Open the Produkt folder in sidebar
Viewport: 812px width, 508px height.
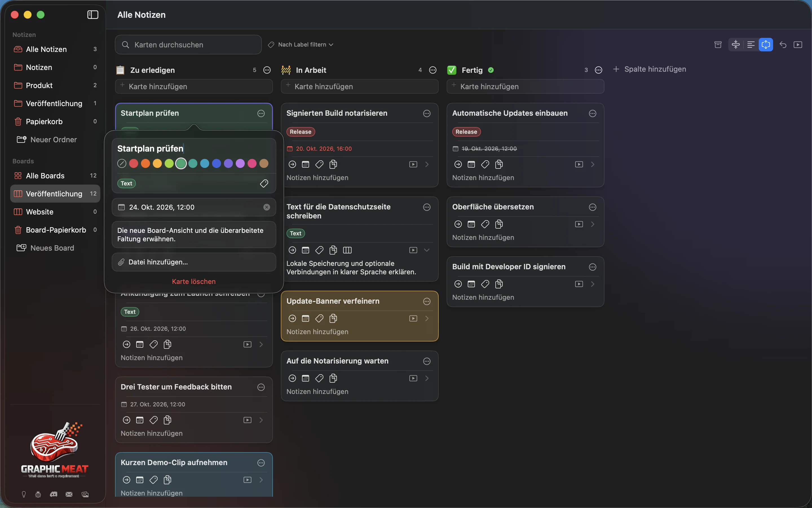coord(55,85)
